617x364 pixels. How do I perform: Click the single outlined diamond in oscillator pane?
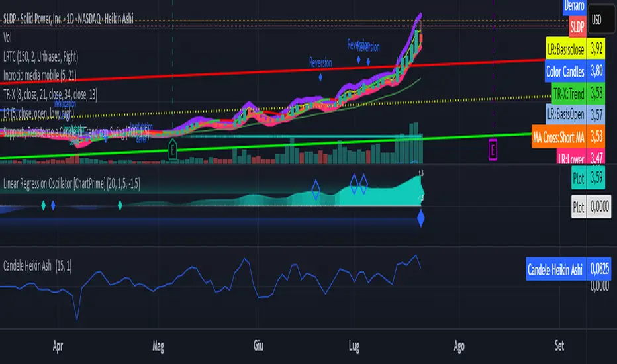point(316,189)
